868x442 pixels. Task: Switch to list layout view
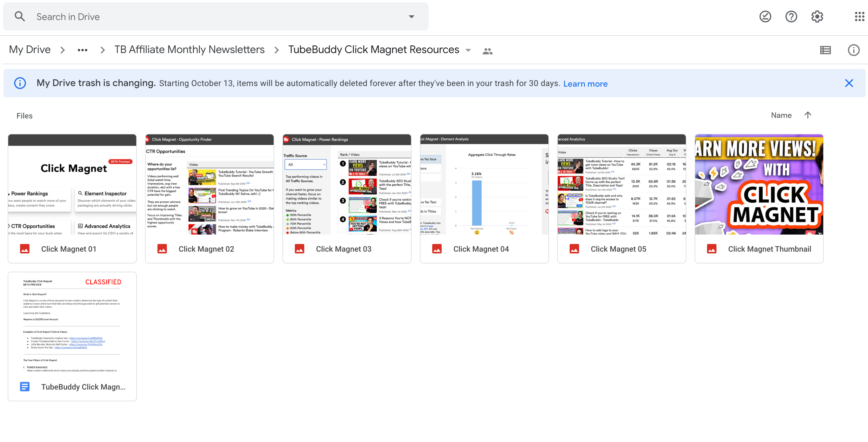pos(826,50)
